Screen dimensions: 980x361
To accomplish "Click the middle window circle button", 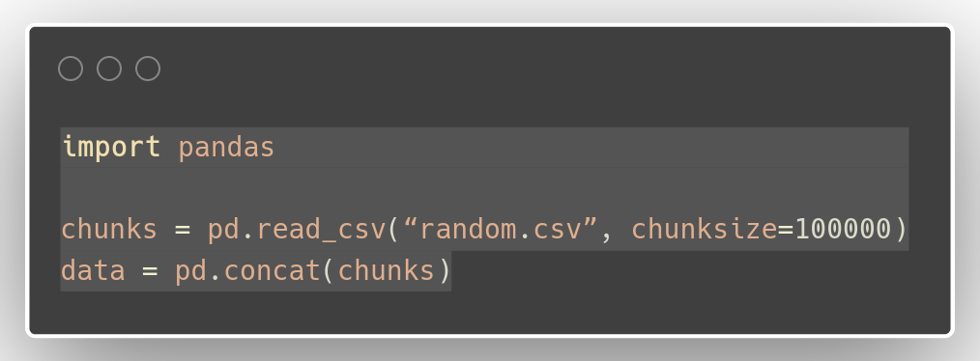I will click(x=109, y=69).
